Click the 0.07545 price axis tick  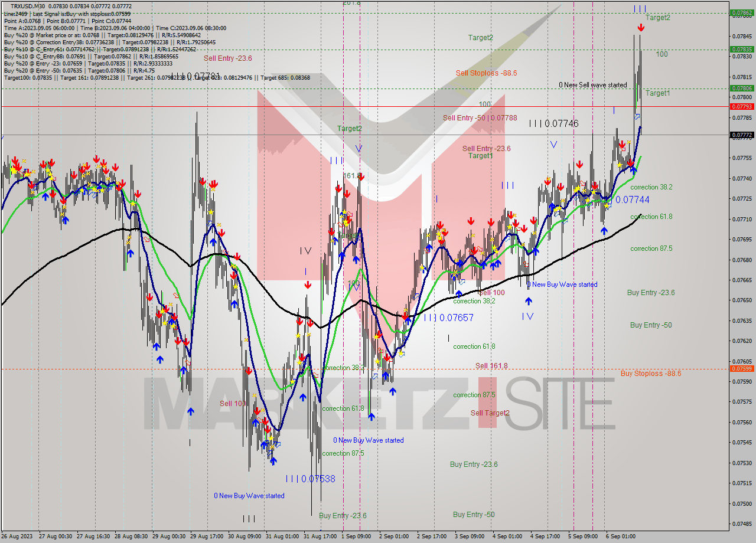[x=742, y=443]
